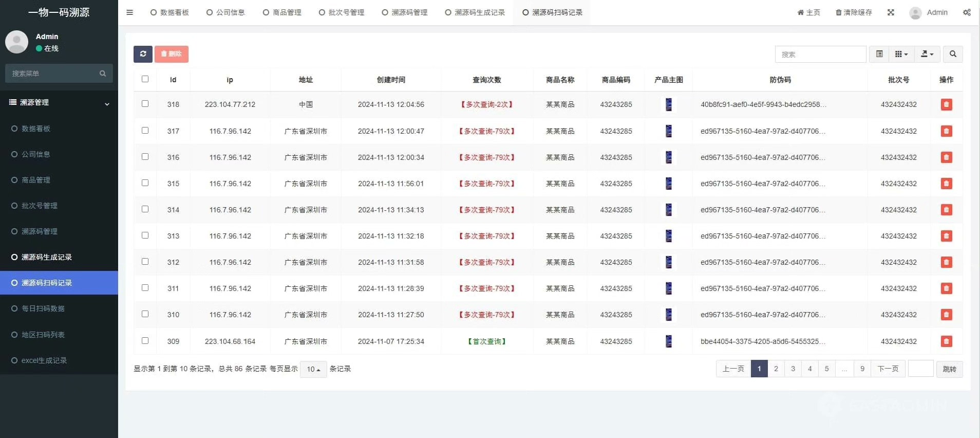The image size is (980, 438).
Task: Switch to the 商品管理 top tab
Action: pyautogui.click(x=282, y=12)
